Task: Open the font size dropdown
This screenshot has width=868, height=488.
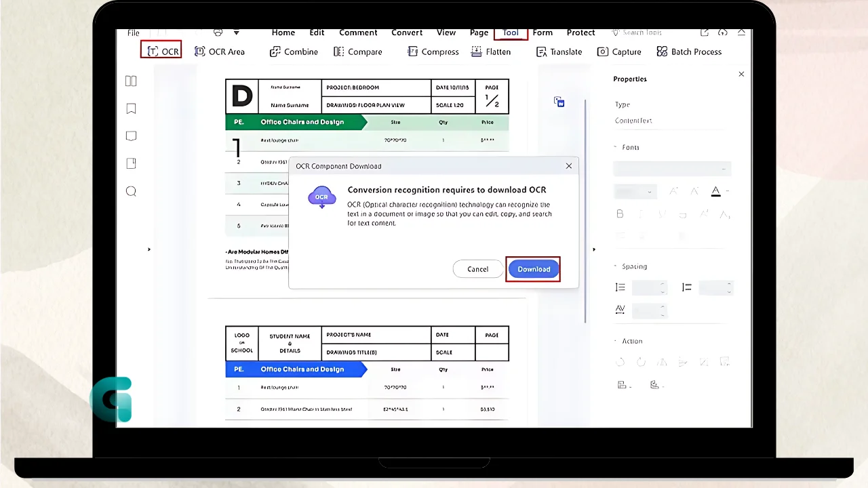Action: coord(635,192)
